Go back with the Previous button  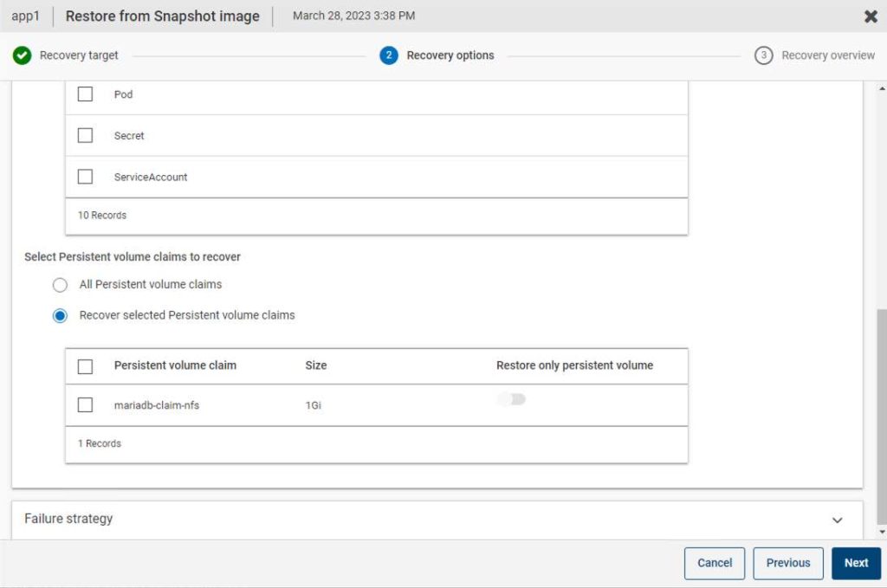click(787, 563)
